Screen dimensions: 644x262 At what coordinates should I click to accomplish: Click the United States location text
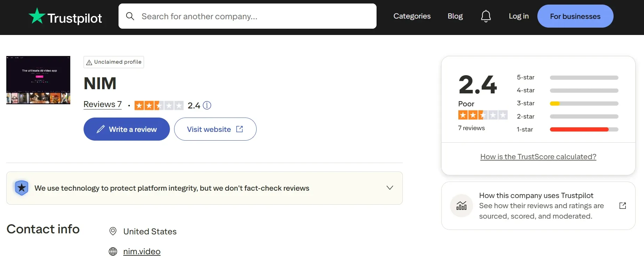(150, 232)
